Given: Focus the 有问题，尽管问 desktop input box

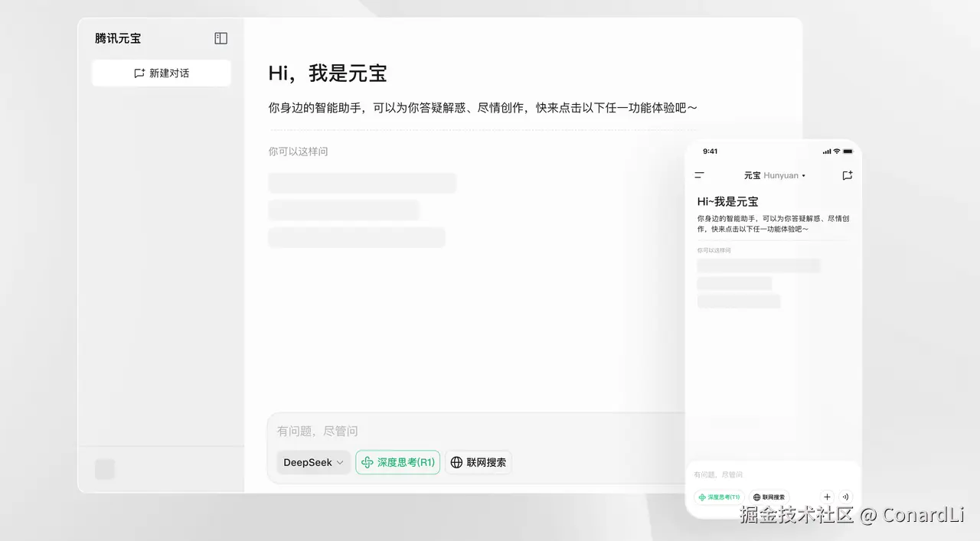Looking at the screenshot, I should point(475,432).
